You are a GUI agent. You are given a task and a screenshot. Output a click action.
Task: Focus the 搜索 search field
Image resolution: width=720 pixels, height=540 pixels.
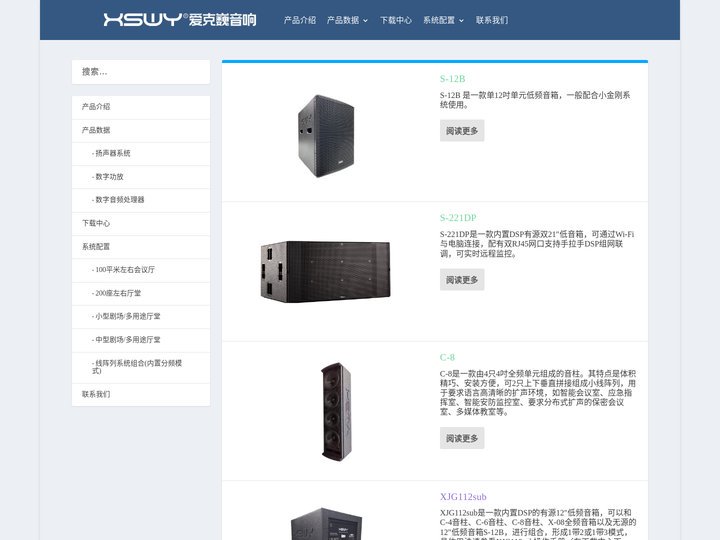[141, 72]
